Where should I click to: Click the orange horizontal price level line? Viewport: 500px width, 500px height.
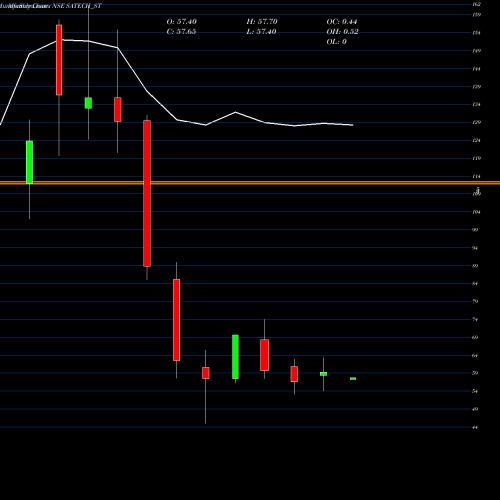[x=250, y=183]
